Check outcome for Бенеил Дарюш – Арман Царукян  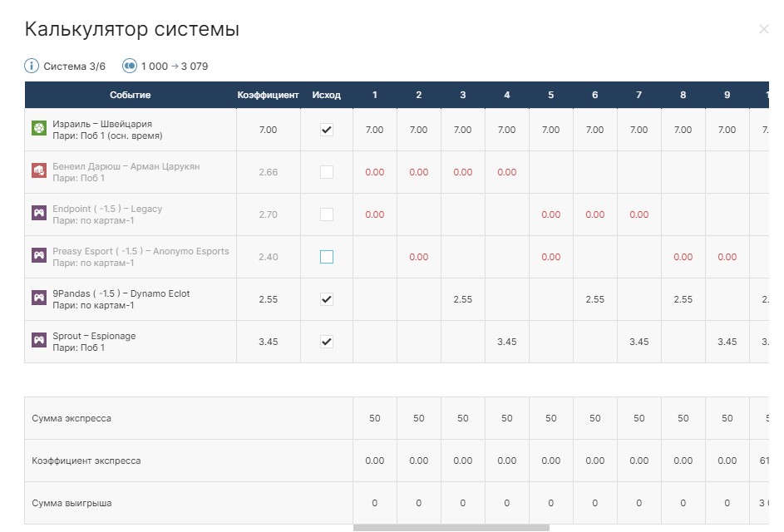tap(327, 172)
